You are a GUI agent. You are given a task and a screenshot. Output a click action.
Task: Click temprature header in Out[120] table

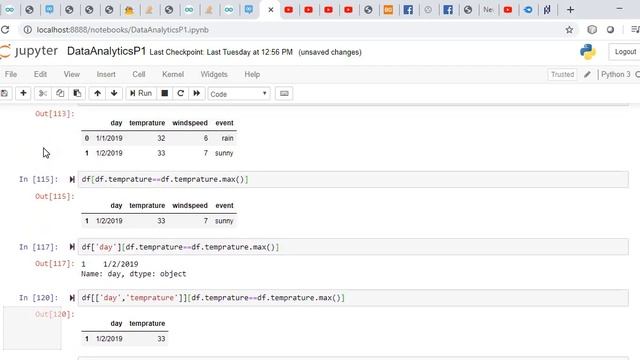[147, 323]
